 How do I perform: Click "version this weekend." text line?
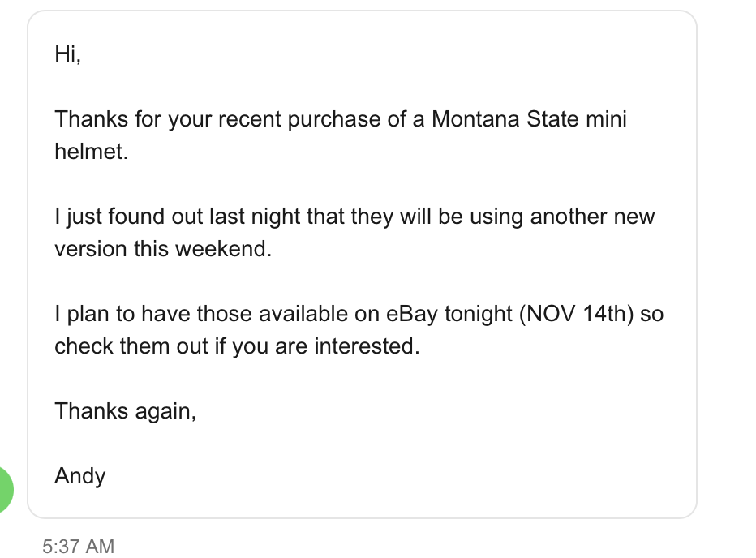162,249
